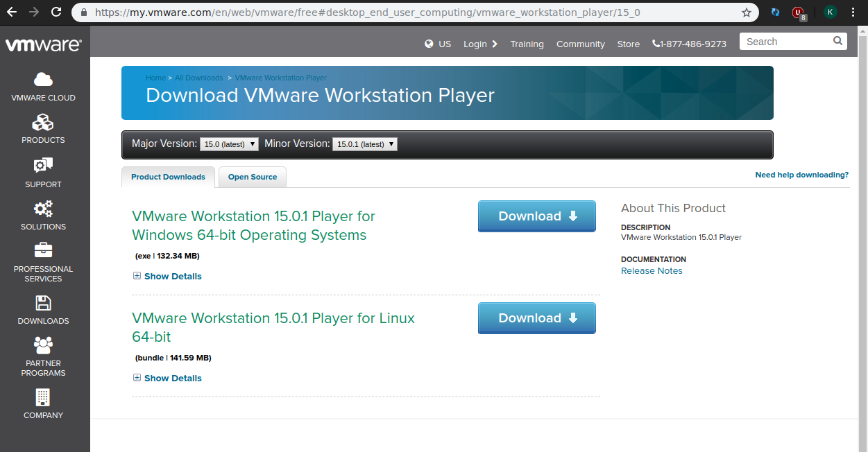Click Home breadcrumb link

point(155,78)
